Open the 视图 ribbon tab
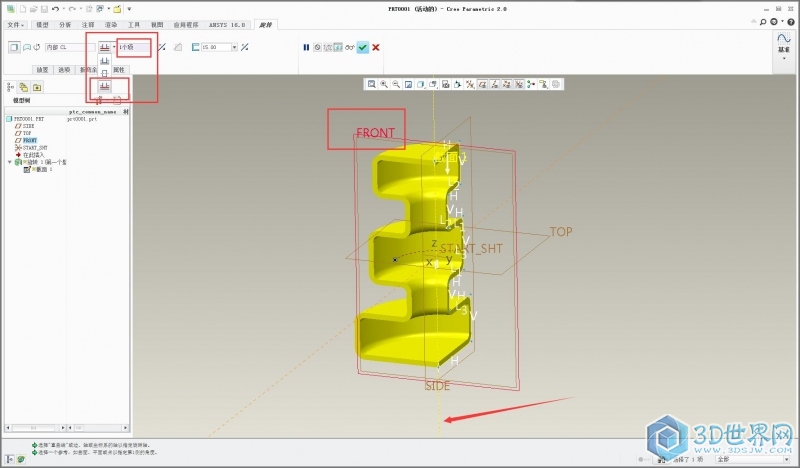This screenshot has height=468, width=800. tap(157, 25)
